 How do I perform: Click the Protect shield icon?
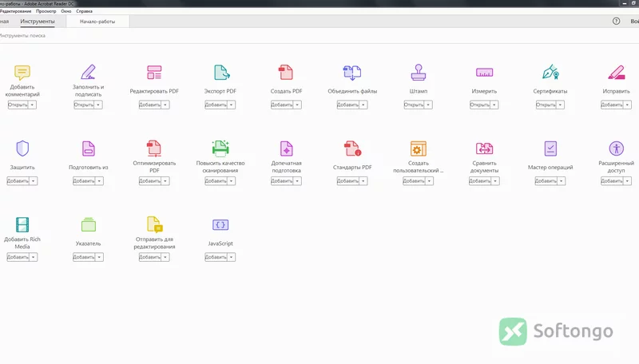tap(22, 148)
